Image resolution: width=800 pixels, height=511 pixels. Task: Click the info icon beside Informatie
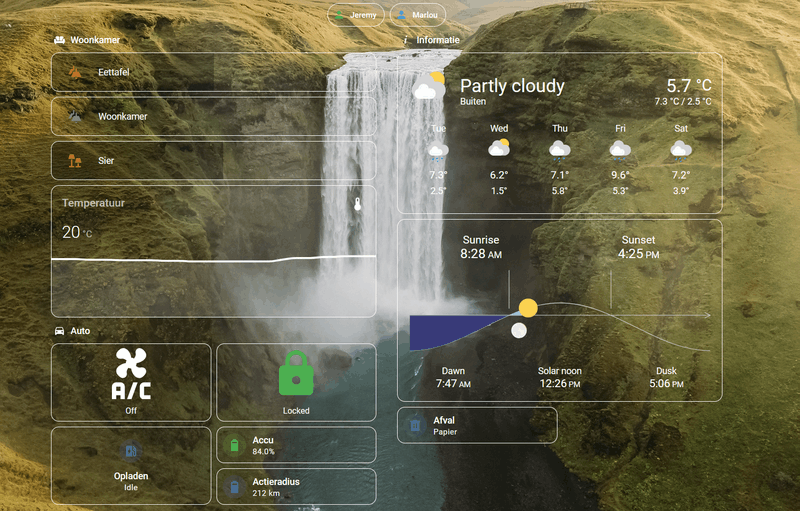point(405,40)
